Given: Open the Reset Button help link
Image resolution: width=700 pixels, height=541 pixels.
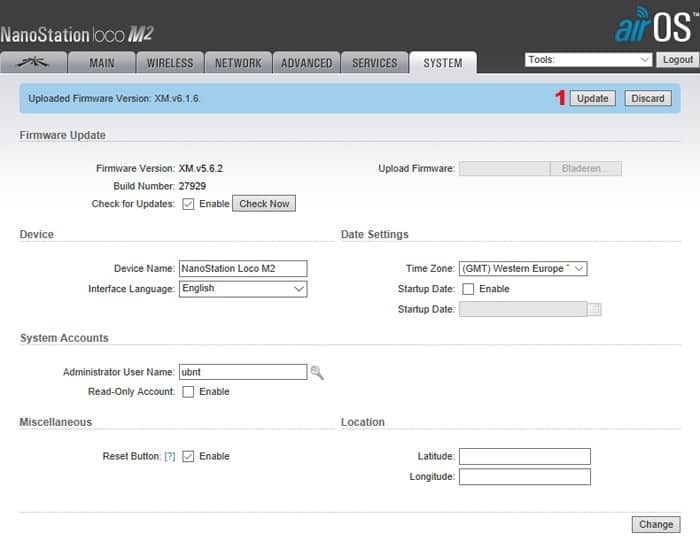Looking at the screenshot, I should click(170, 456).
